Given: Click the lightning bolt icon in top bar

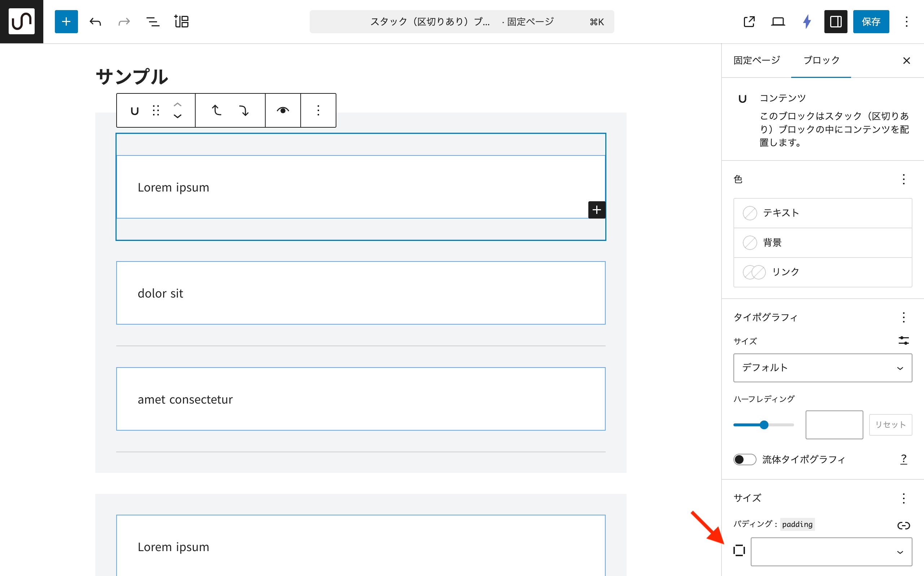Looking at the screenshot, I should [x=807, y=22].
